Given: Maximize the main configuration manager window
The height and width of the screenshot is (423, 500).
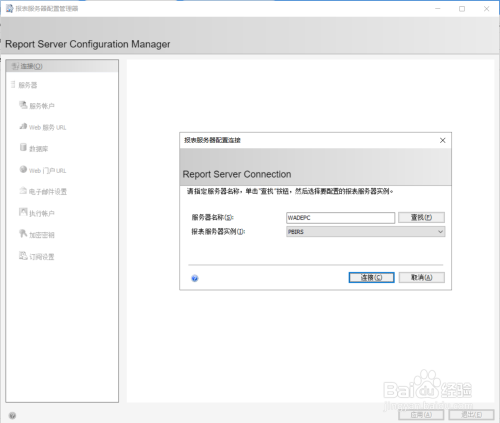Looking at the screenshot, I should [x=462, y=9].
